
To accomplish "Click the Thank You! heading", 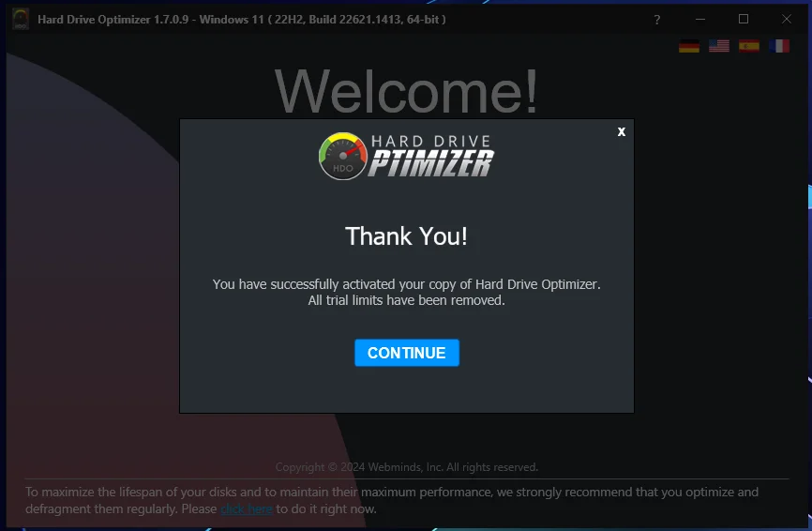I will click(x=407, y=236).
